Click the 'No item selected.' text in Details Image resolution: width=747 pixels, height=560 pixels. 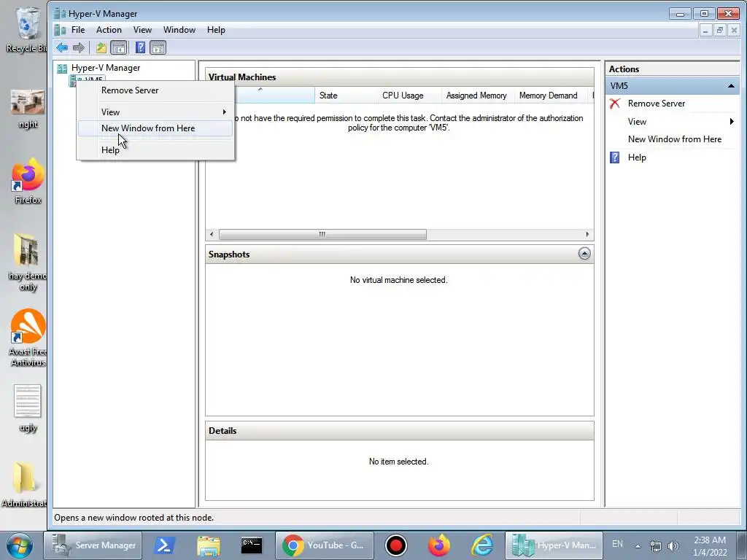[x=399, y=462]
